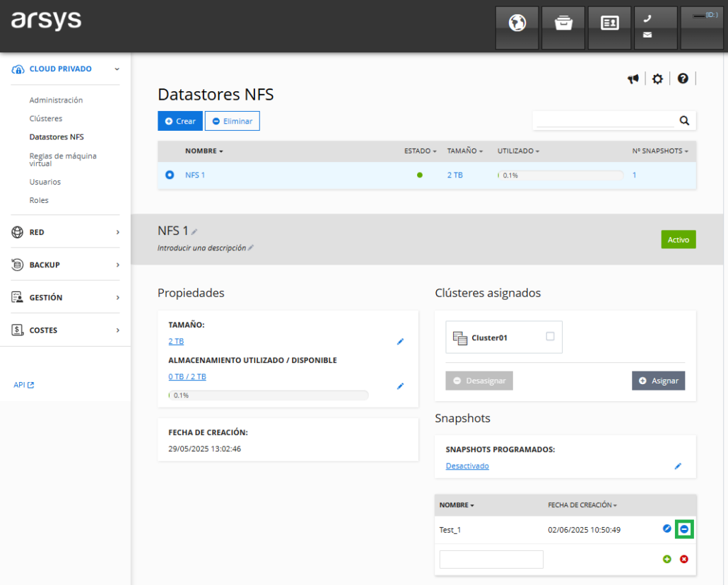Viewport: 728px width, 585px height.
Task: Click the Cluster01 server icon
Action: coord(460,338)
